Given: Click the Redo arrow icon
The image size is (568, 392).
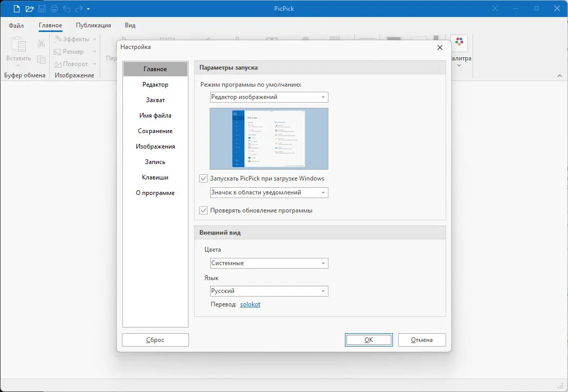Looking at the screenshot, I should (78, 8).
